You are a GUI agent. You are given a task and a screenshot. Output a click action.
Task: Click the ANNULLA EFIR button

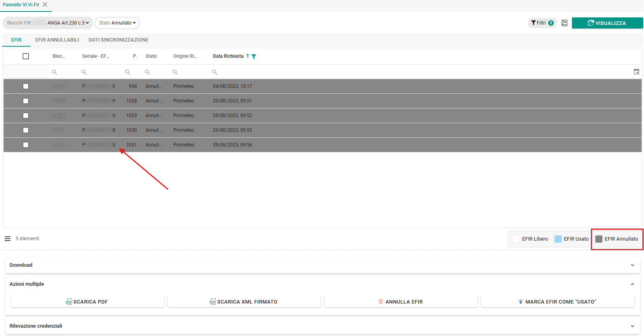[401, 302]
